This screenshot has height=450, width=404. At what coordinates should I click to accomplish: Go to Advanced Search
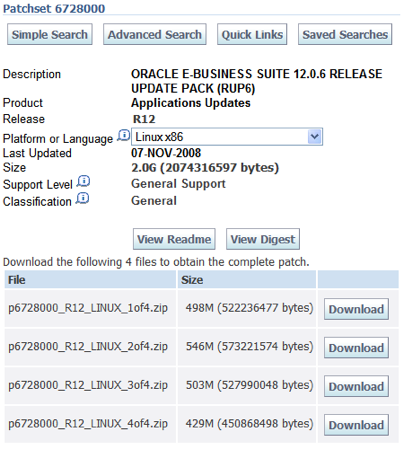[x=155, y=34]
